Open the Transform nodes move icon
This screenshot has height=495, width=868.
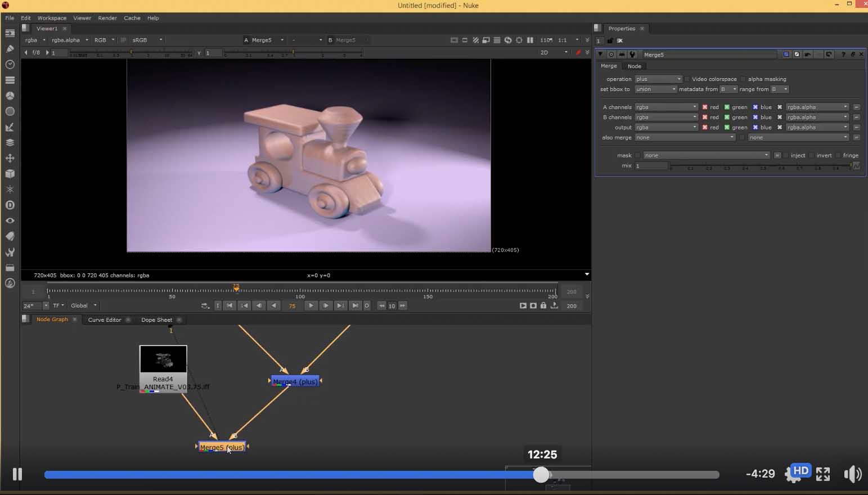pyautogui.click(x=10, y=158)
